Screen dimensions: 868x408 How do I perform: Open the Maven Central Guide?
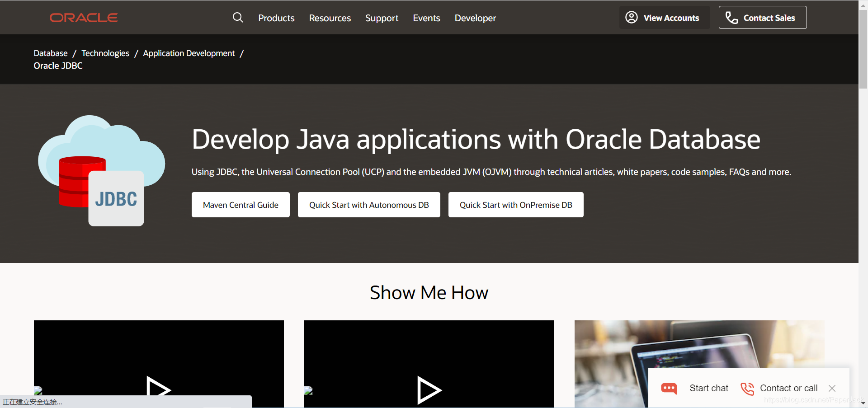[241, 205]
